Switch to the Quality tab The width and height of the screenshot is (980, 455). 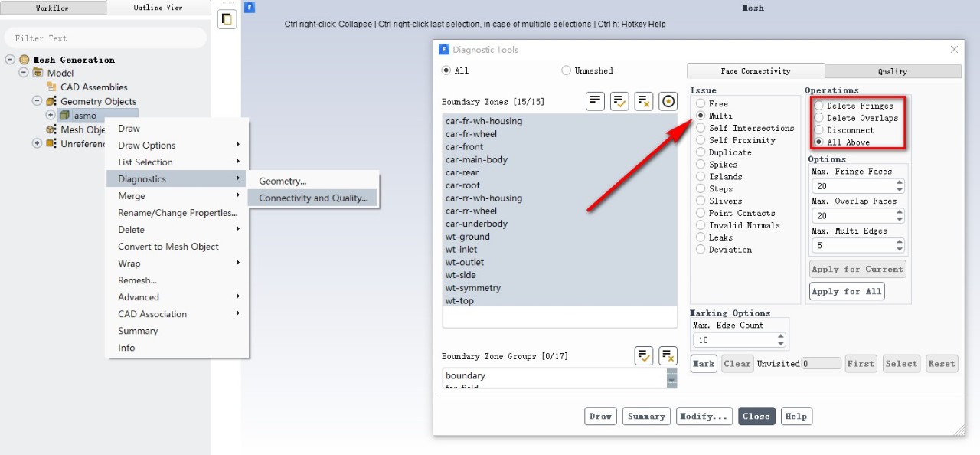click(x=893, y=71)
